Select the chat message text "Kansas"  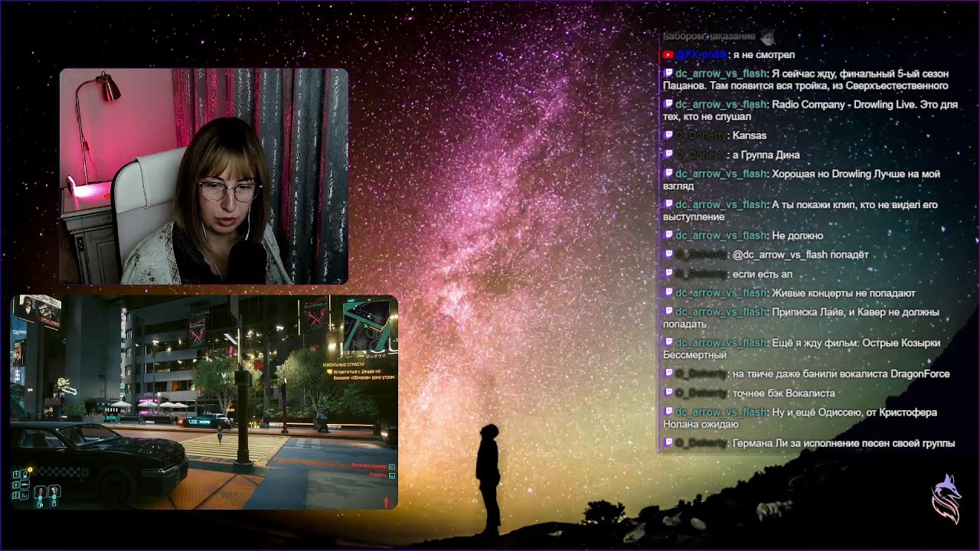coord(750,135)
